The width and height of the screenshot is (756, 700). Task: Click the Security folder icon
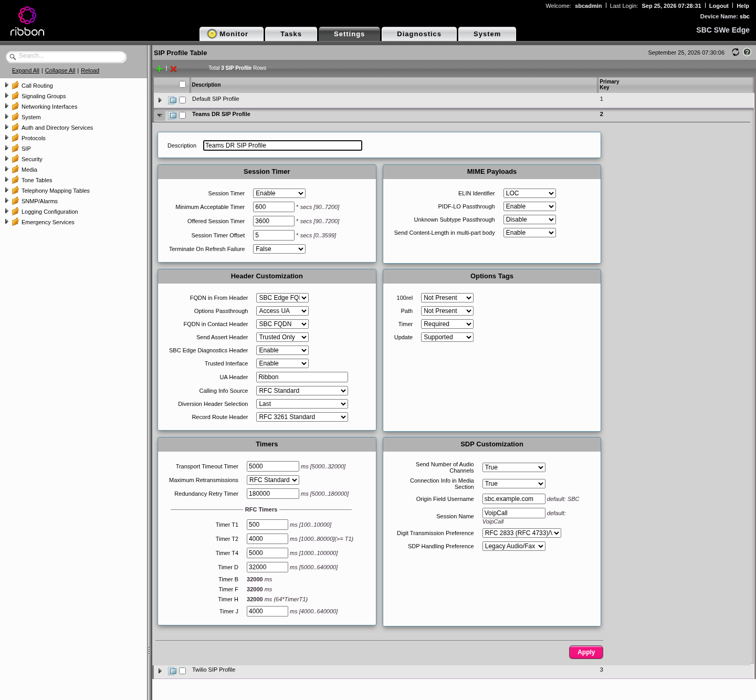click(x=15, y=159)
